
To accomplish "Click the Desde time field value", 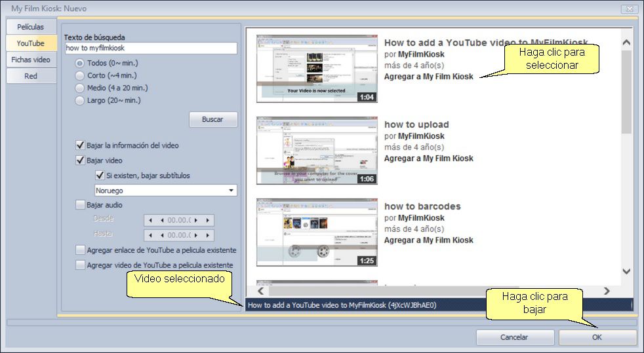I will [x=179, y=220].
